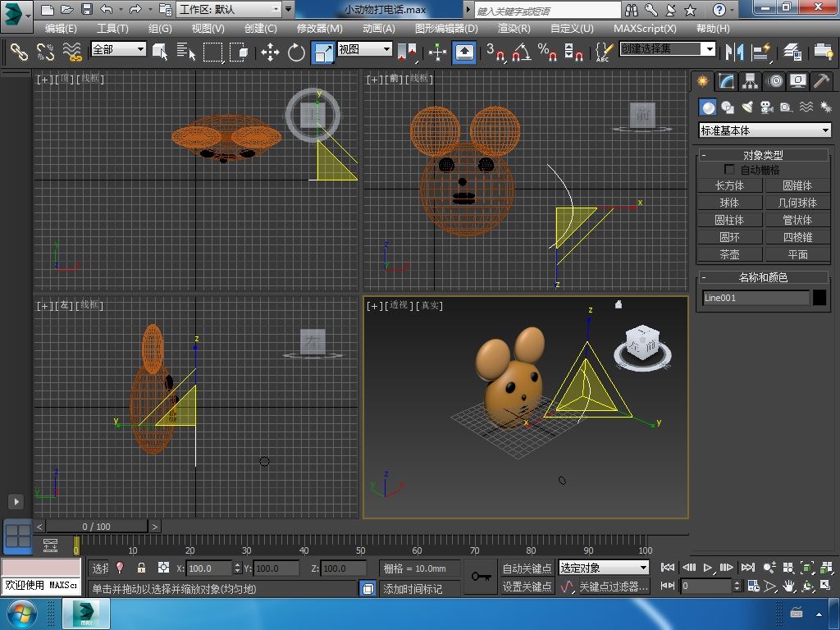Image resolution: width=840 pixels, height=630 pixels.
Task: Open the MAXScript(X) menu
Action: pos(645,29)
